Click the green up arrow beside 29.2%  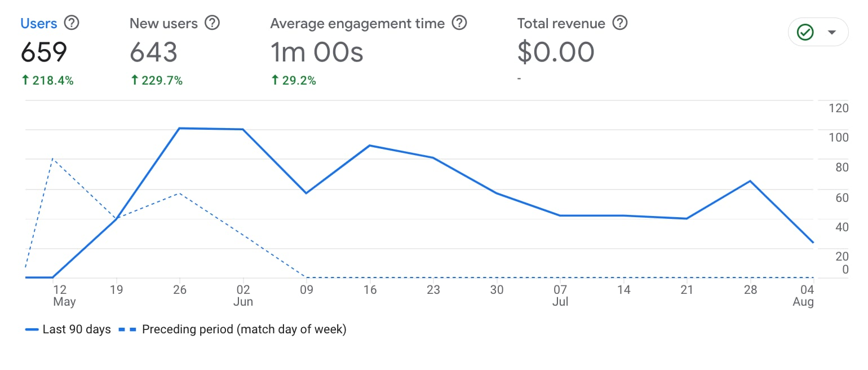tap(275, 81)
